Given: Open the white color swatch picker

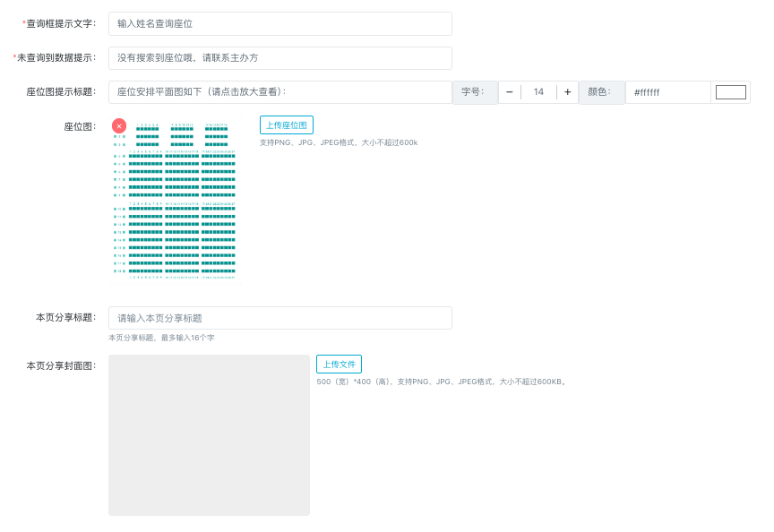Looking at the screenshot, I should [x=730, y=92].
